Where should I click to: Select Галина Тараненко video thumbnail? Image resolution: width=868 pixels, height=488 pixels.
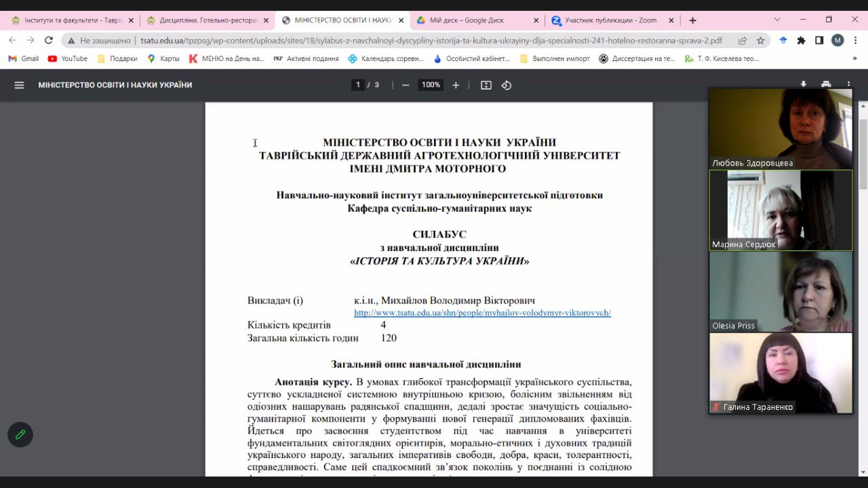pyautogui.click(x=781, y=373)
